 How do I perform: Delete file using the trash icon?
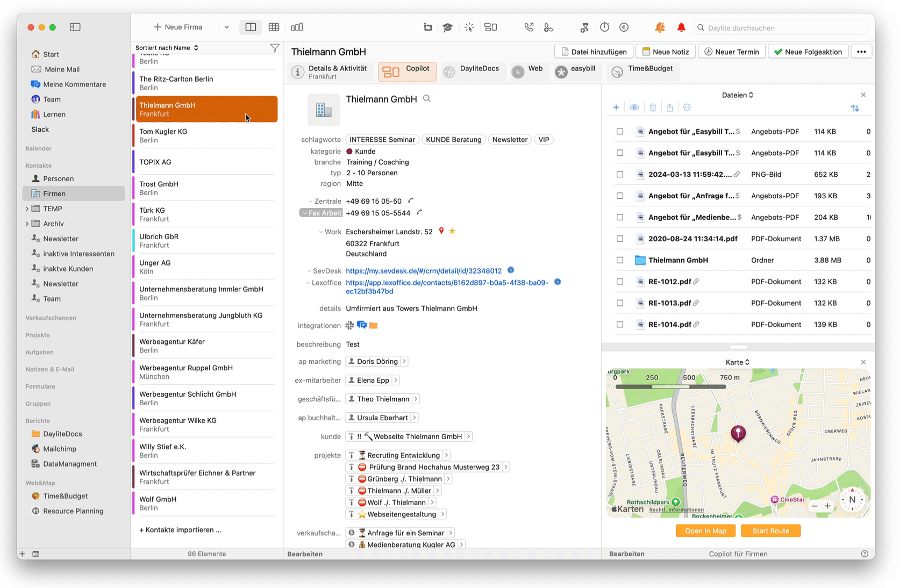pos(653,107)
